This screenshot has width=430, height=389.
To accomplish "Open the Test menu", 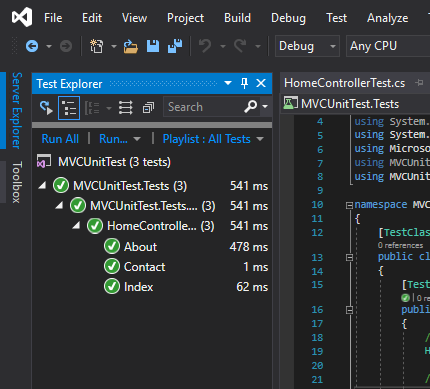I will [x=336, y=18].
